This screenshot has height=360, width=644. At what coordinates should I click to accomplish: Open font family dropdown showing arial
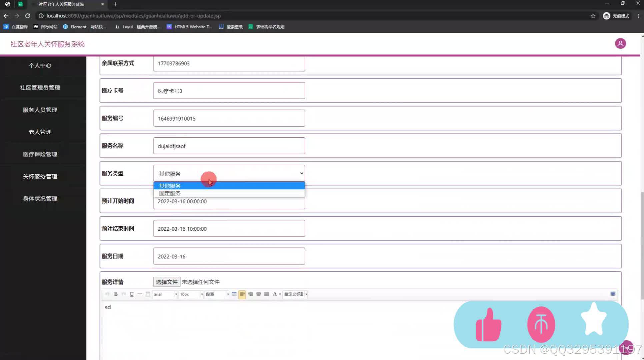pyautogui.click(x=165, y=294)
